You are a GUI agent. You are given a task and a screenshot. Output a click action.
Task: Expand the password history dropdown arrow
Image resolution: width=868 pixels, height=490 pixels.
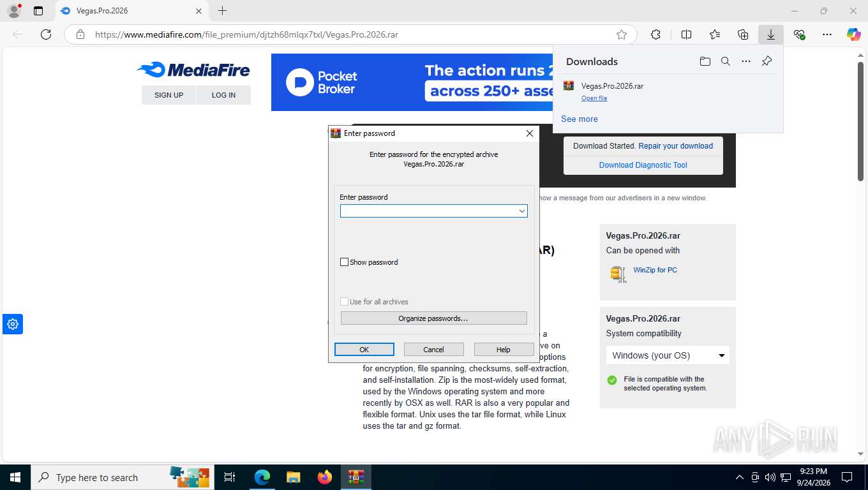click(521, 211)
